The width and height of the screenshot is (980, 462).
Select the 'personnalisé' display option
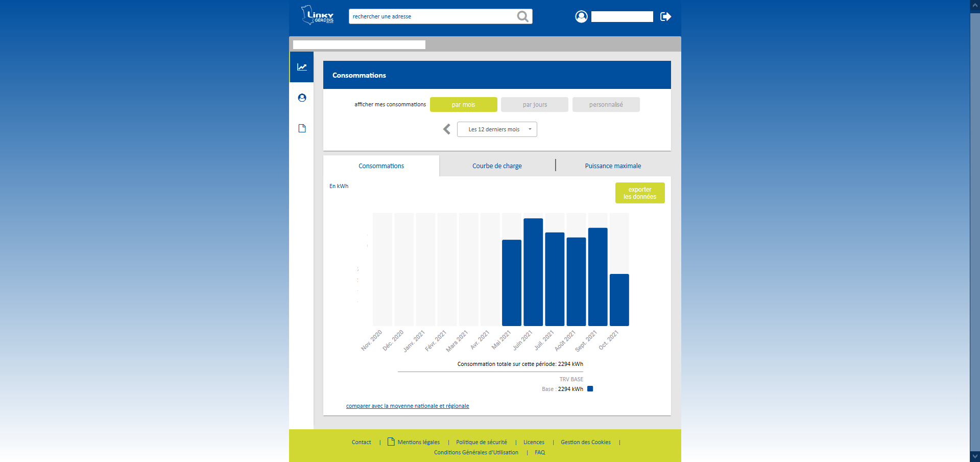pyautogui.click(x=606, y=104)
